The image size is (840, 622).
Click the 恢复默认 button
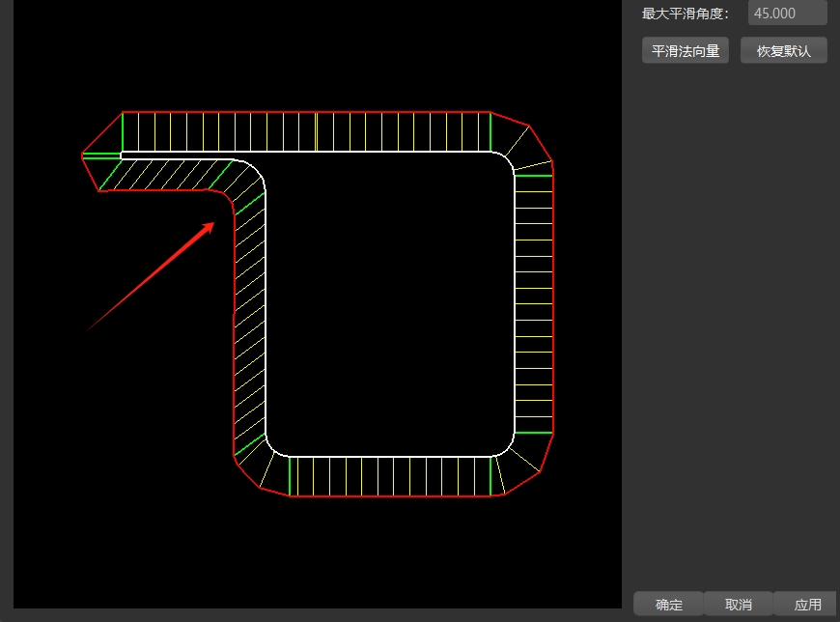pos(784,50)
